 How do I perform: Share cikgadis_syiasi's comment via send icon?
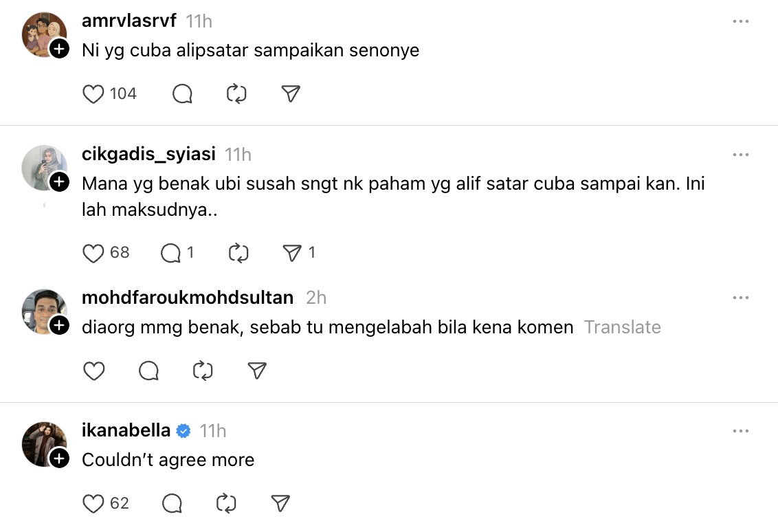(x=293, y=253)
